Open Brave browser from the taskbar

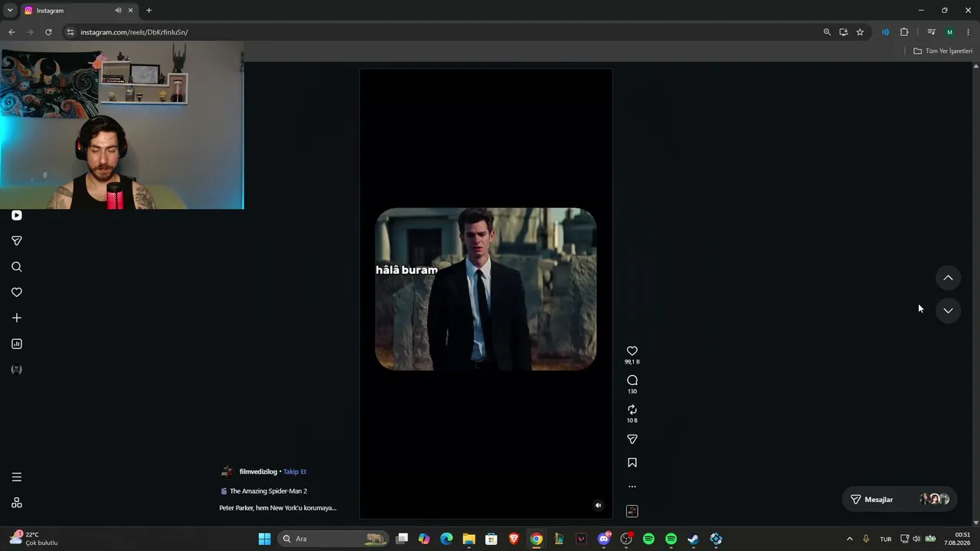click(x=514, y=539)
